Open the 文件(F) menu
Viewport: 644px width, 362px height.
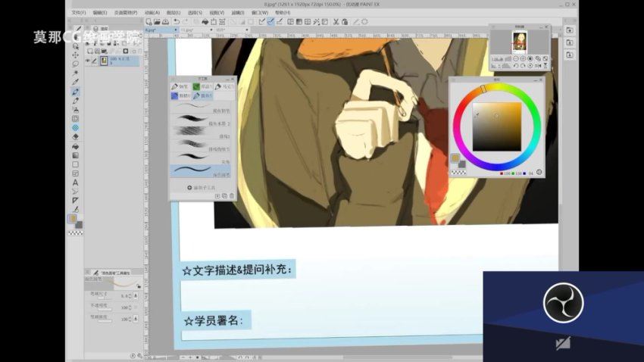[79, 13]
